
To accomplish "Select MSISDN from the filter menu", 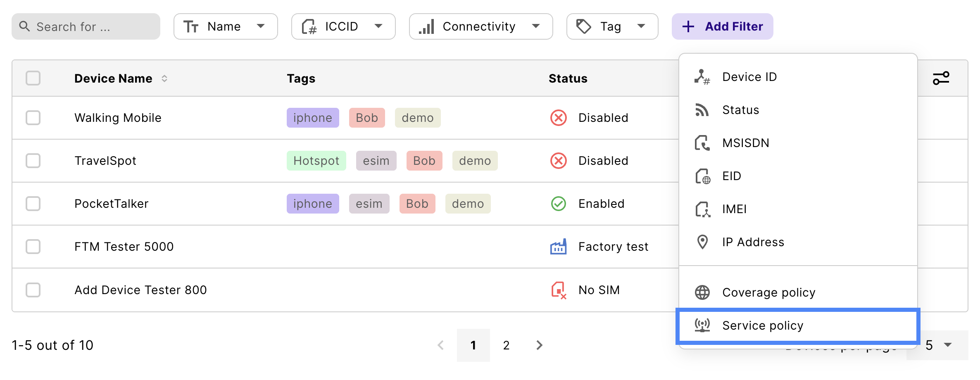I will [745, 143].
